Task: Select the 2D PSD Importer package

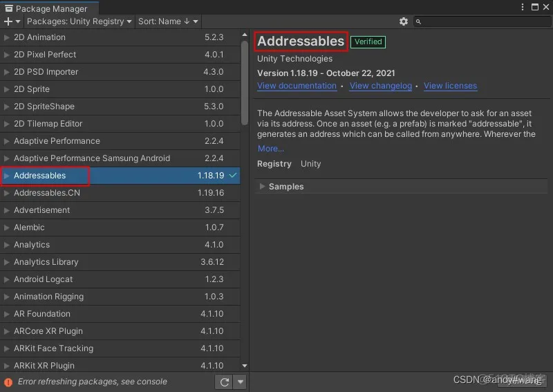Action: pos(120,72)
